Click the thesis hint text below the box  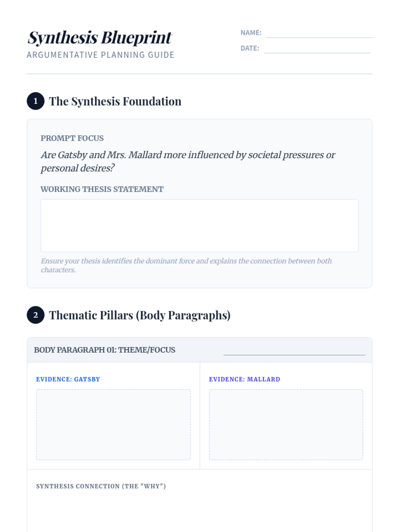(186, 265)
